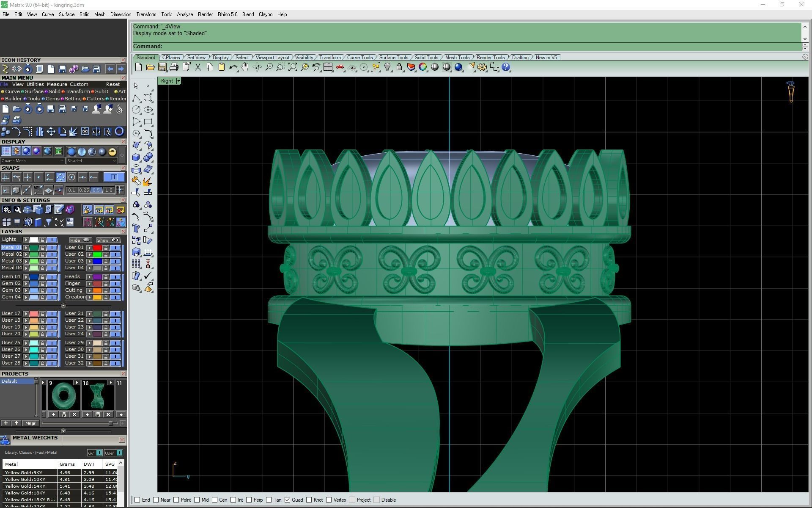Open the color wheel Object Properties icon
The image size is (812, 508).
422,67
